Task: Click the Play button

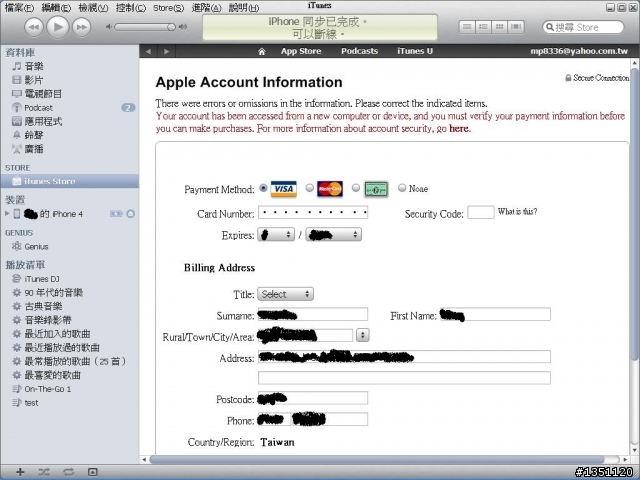Action: click(x=58, y=27)
